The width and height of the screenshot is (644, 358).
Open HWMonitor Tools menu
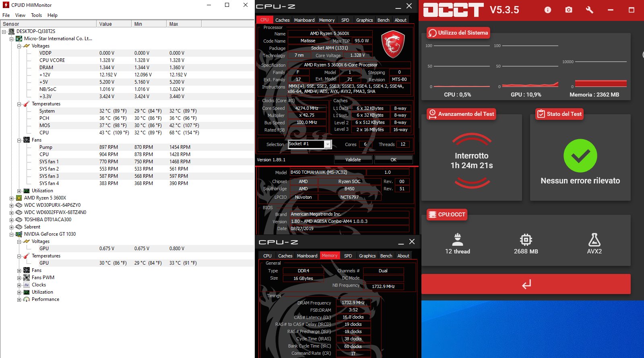[36, 15]
